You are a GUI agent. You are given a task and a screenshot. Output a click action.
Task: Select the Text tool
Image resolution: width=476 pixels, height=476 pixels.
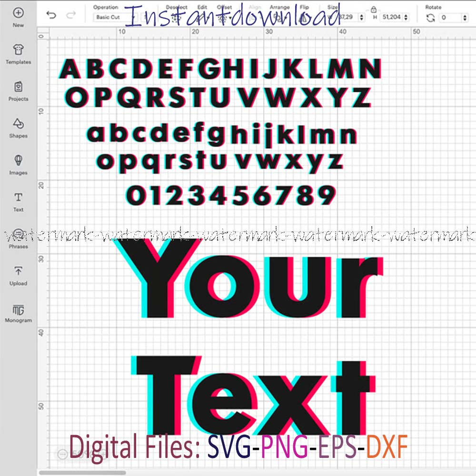point(18,199)
